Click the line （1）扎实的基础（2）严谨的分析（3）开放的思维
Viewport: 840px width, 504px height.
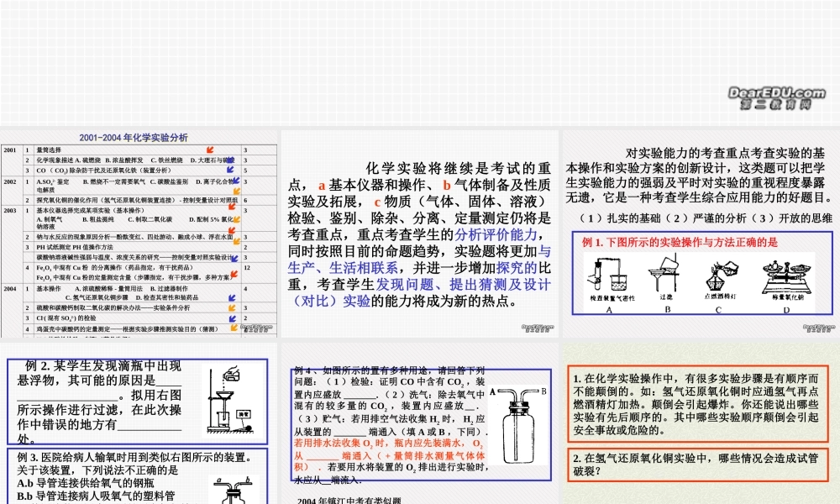point(706,218)
